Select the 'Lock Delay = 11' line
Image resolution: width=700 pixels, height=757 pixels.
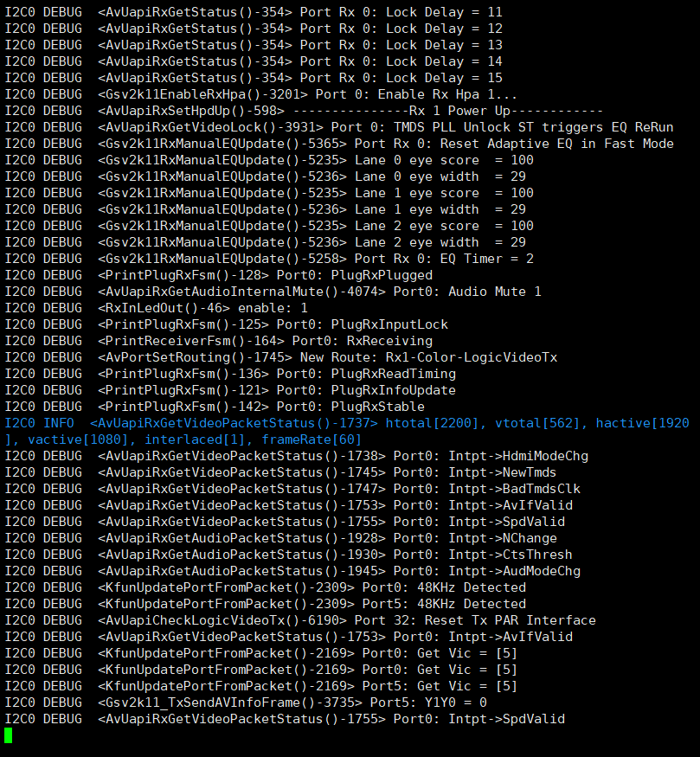[x=254, y=12]
